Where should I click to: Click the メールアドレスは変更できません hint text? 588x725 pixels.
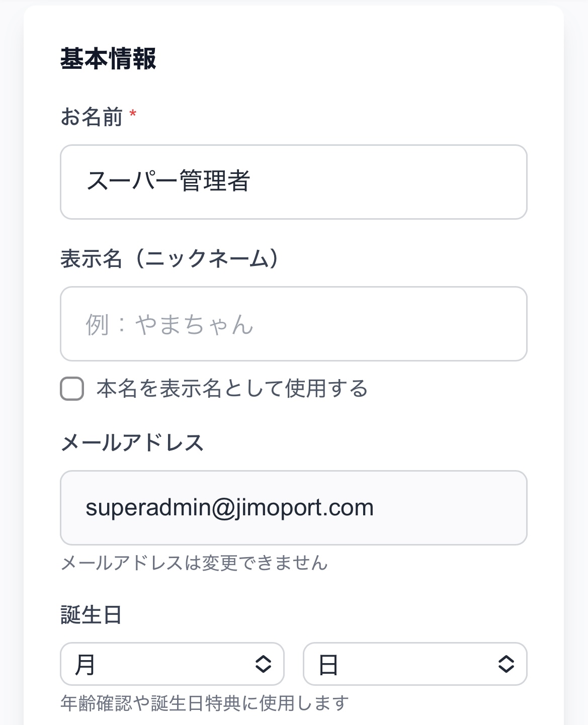194,563
